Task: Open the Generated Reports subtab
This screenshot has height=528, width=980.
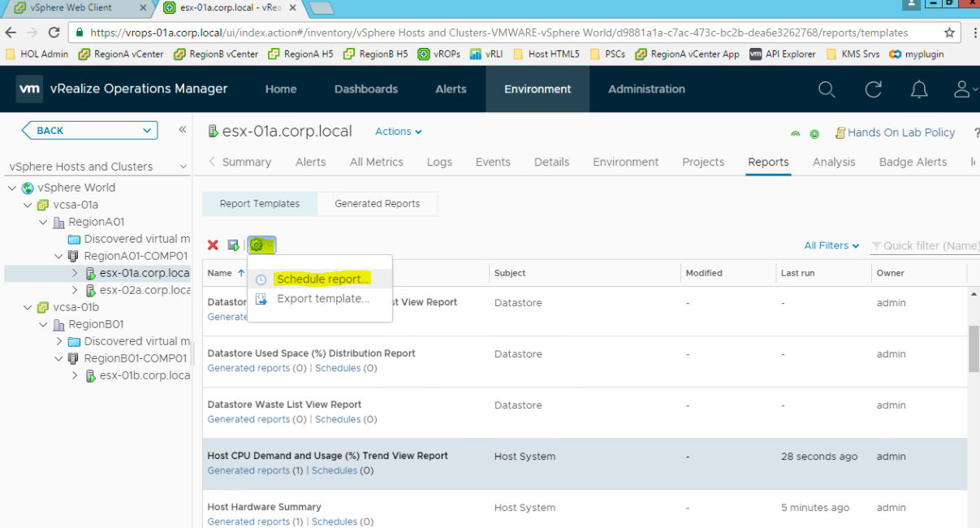Action: coord(378,204)
